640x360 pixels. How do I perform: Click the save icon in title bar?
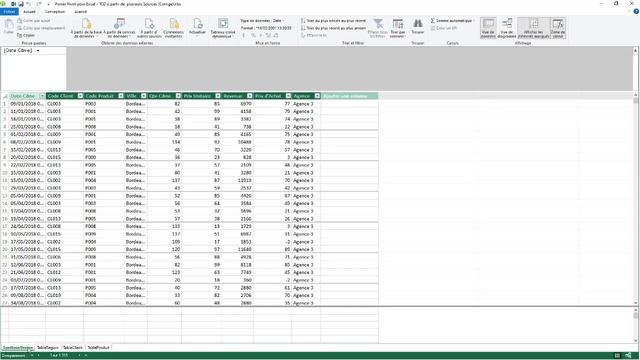point(21,4)
